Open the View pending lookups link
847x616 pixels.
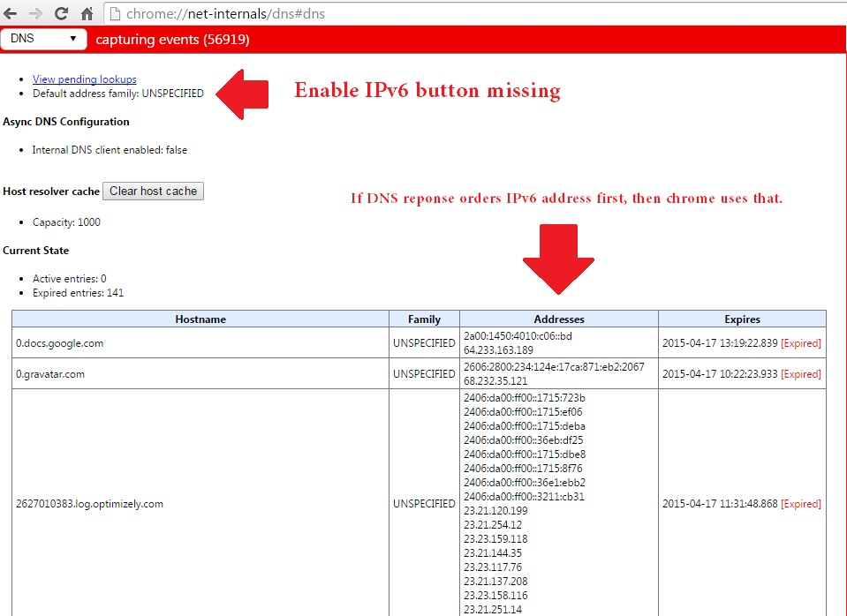[84, 79]
